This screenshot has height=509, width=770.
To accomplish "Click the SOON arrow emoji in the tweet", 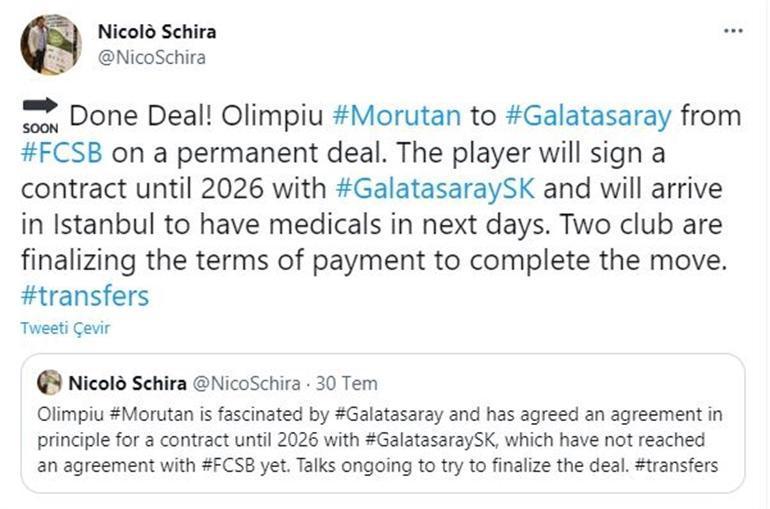I will pyautogui.click(x=40, y=116).
